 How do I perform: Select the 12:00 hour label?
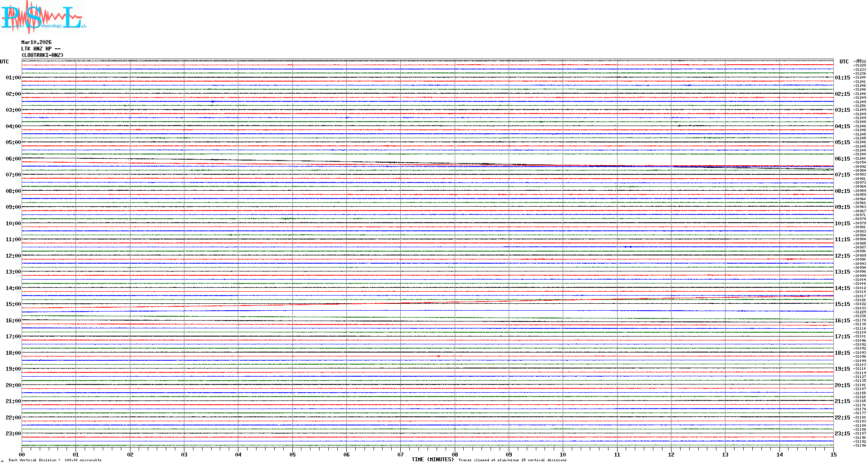point(13,256)
